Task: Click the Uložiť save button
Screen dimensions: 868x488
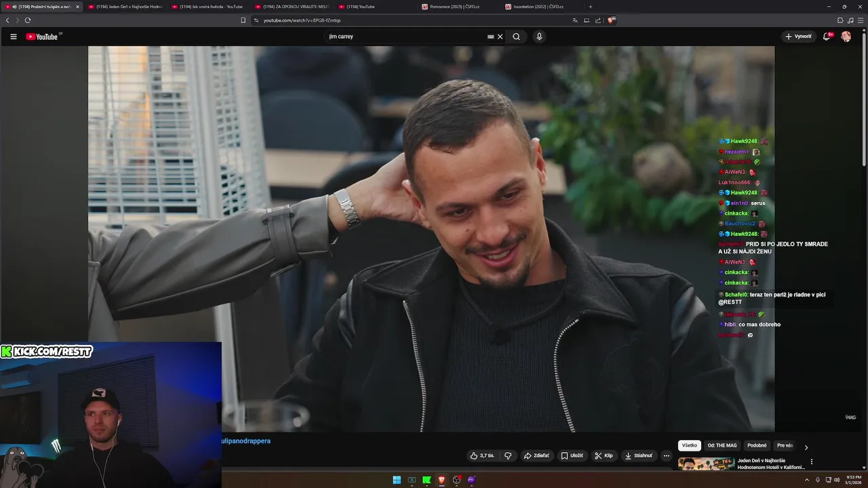Action: (572, 455)
